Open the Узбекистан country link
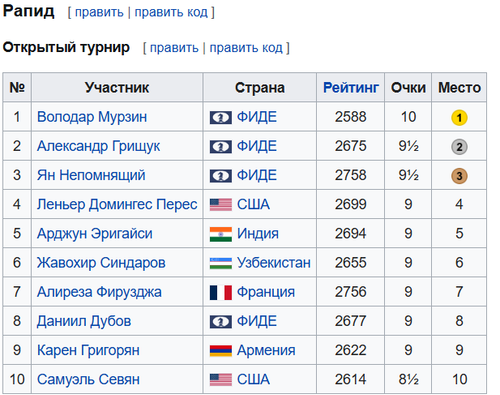The image size is (500, 395). [x=274, y=263]
